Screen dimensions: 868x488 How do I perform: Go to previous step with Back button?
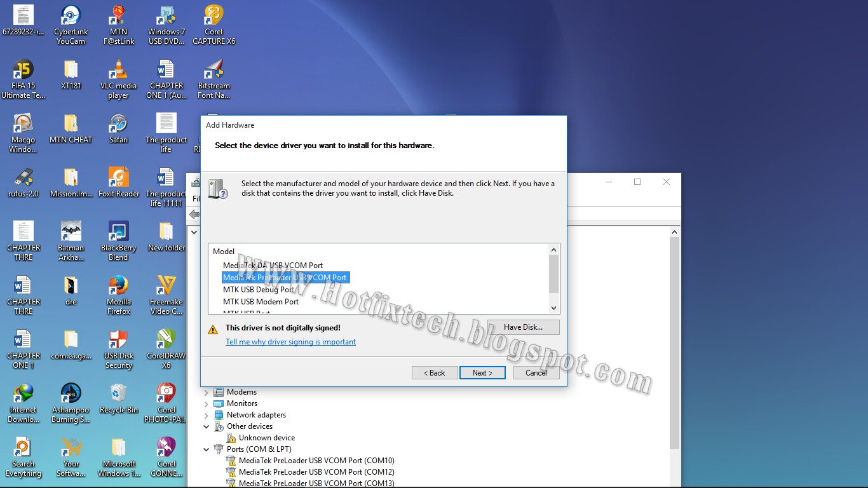(435, 373)
